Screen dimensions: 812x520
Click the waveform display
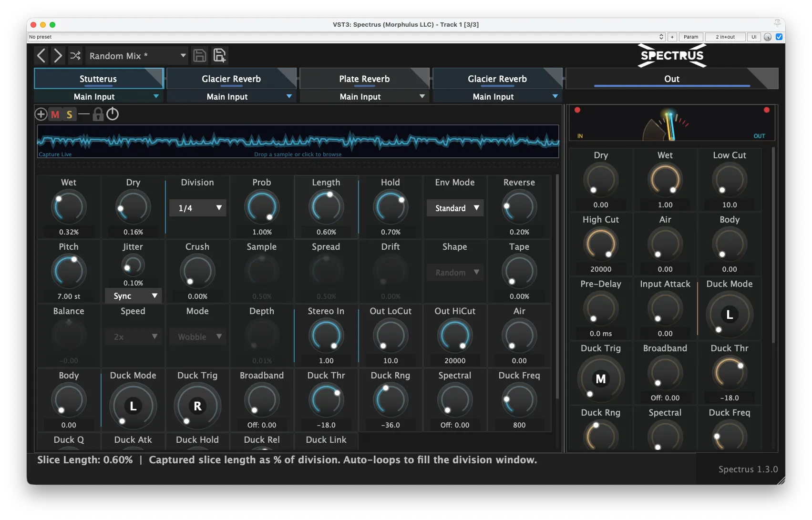tap(298, 141)
